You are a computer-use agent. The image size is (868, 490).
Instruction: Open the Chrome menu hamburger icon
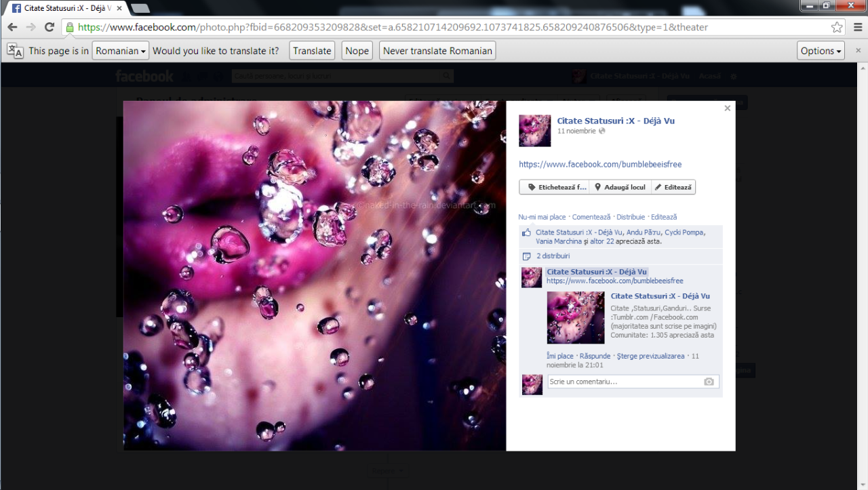point(856,27)
